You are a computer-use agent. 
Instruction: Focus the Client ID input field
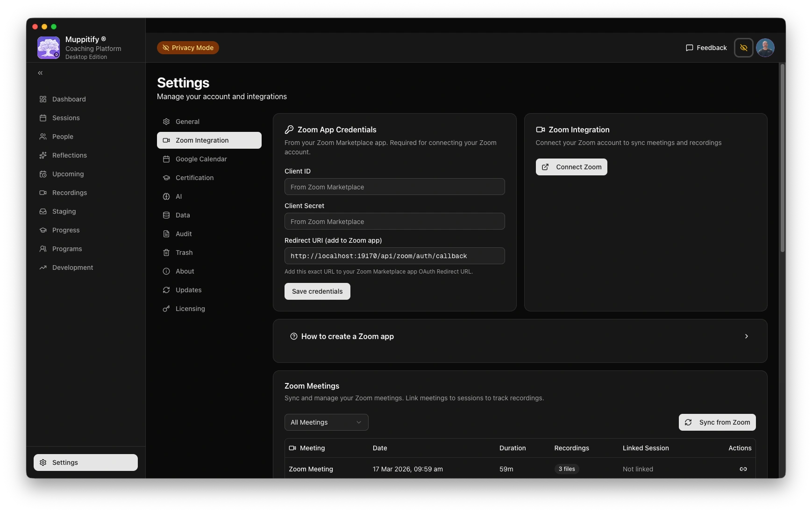point(394,187)
